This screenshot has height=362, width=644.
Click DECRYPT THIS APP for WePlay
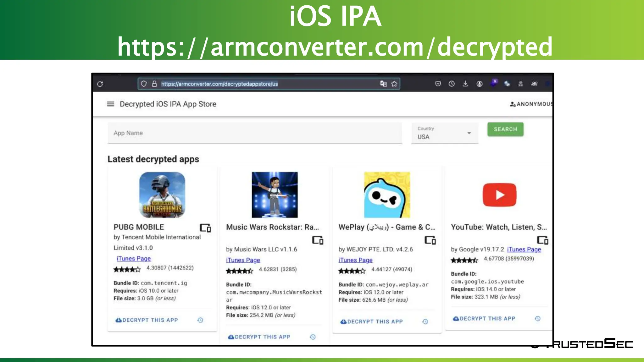pyautogui.click(x=372, y=322)
